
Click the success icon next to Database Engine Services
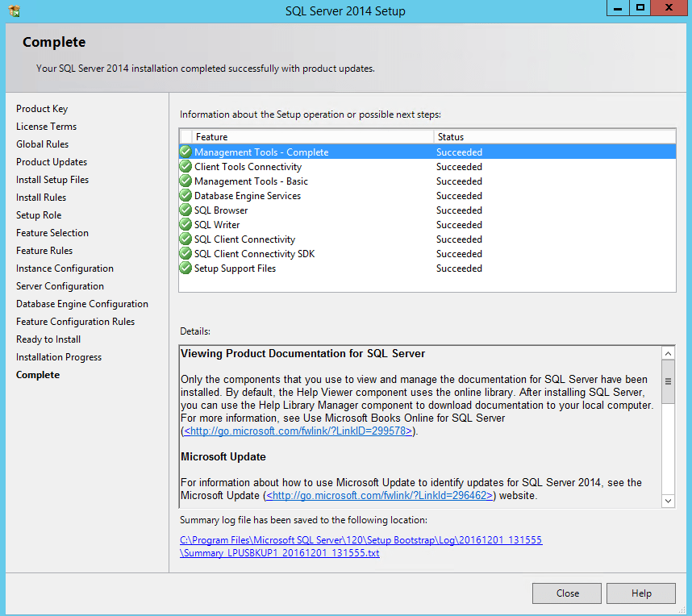[186, 195]
